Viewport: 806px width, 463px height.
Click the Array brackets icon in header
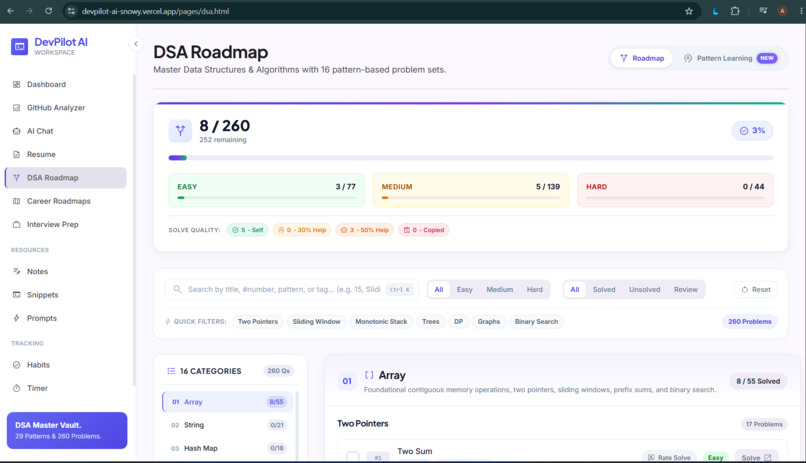[x=369, y=375]
